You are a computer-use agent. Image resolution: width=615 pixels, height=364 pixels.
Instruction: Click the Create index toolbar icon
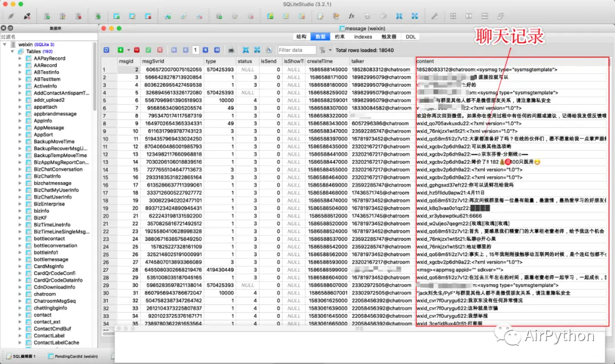168,16
